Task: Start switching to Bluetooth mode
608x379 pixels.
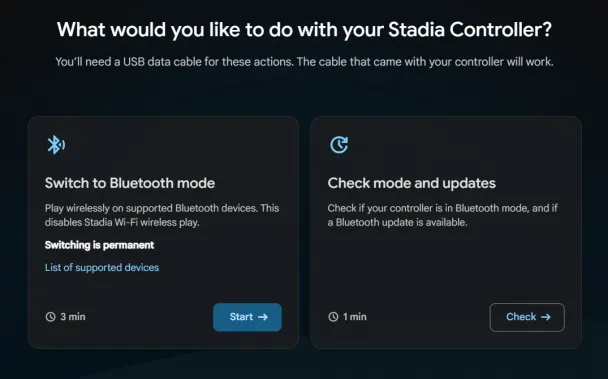Action: pyautogui.click(x=247, y=317)
